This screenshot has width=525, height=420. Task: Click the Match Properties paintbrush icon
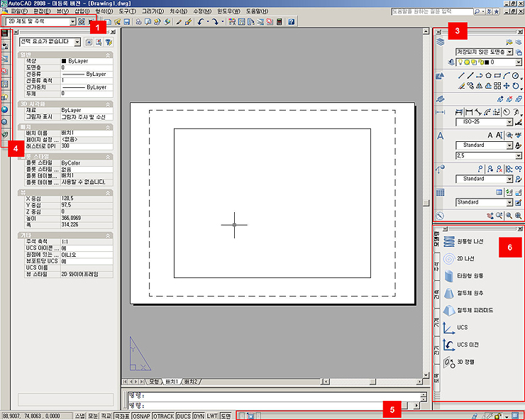click(x=179, y=22)
